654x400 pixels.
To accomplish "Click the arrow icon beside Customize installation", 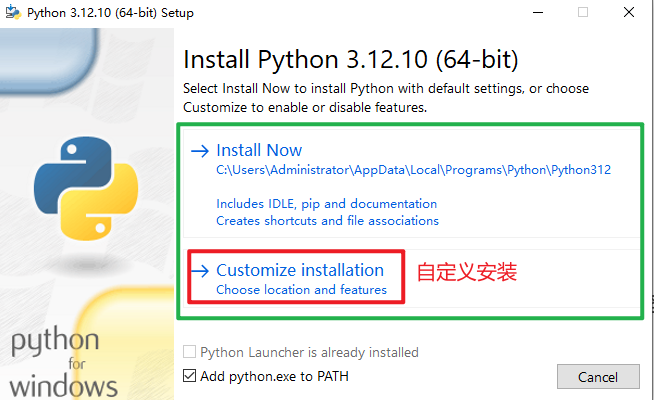I will click(200, 271).
